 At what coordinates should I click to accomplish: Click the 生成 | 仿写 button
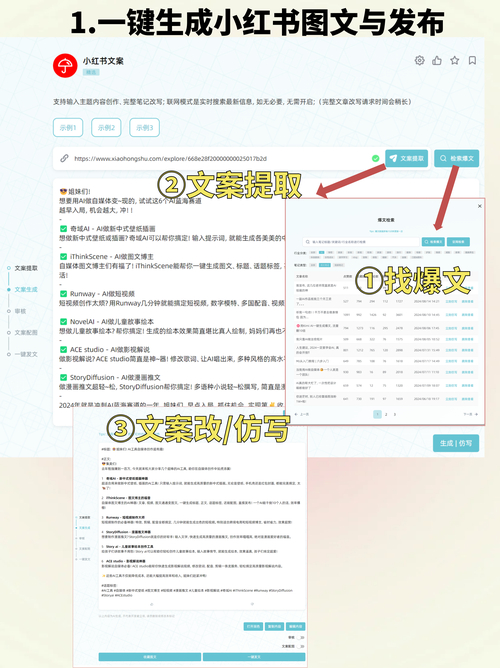coord(456,443)
